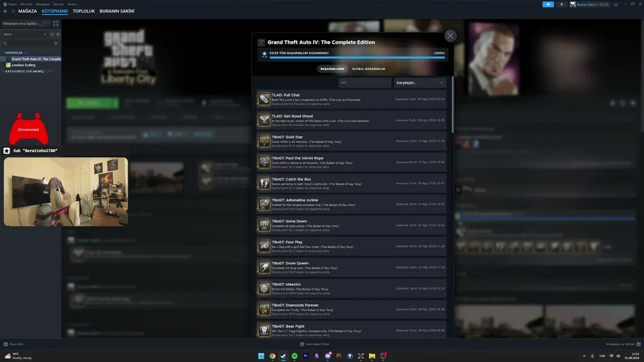Toggle the ready-to-play filter icon
The width and height of the screenshot is (644, 362).
pos(58,34)
